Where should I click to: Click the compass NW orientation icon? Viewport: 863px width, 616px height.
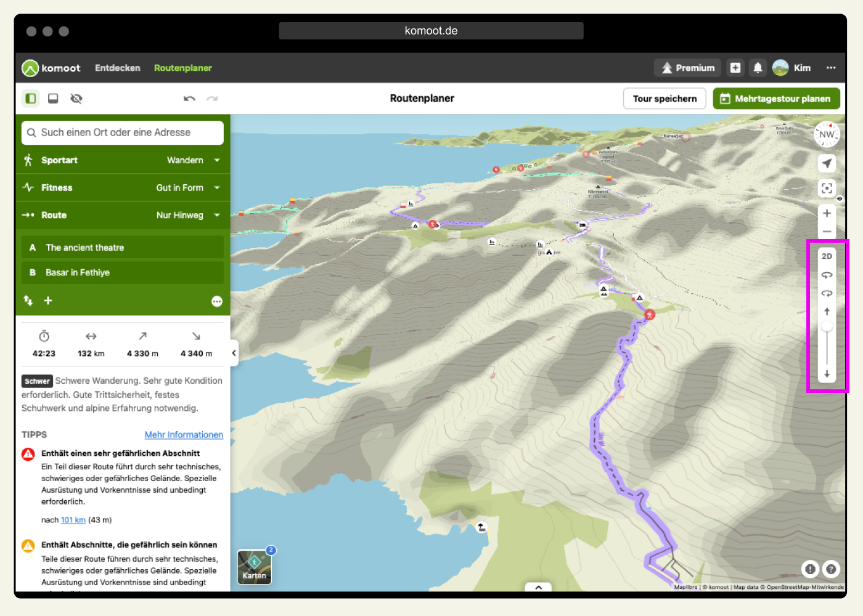pyautogui.click(x=827, y=134)
